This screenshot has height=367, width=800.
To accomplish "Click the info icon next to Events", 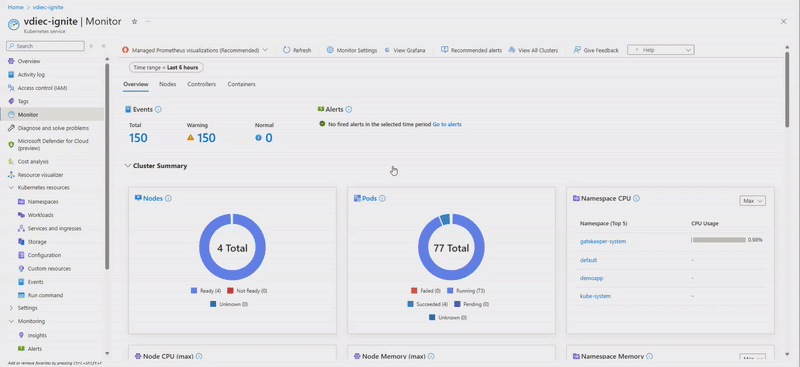I will pos(158,109).
